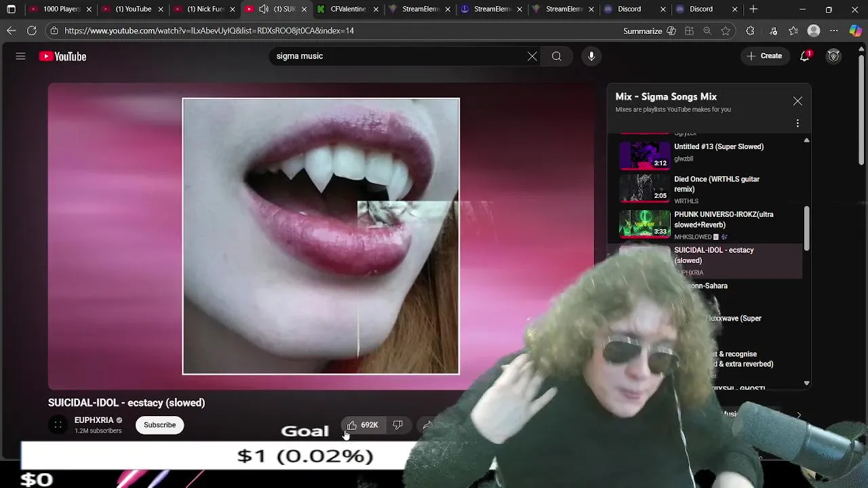Image resolution: width=868 pixels, height=488 pixels.
Task: Dislike the ecstacy (slowed) video
Action: [x=398, y=425]
